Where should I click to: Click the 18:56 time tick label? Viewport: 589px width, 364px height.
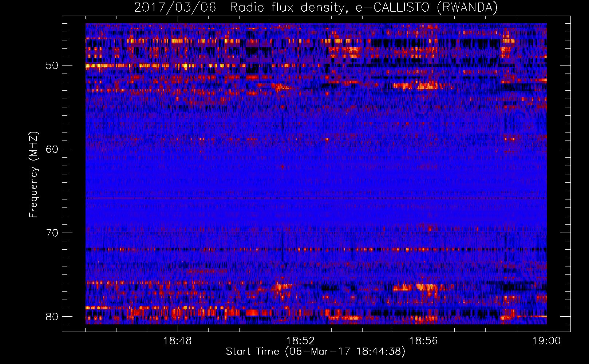pos(424,341)
